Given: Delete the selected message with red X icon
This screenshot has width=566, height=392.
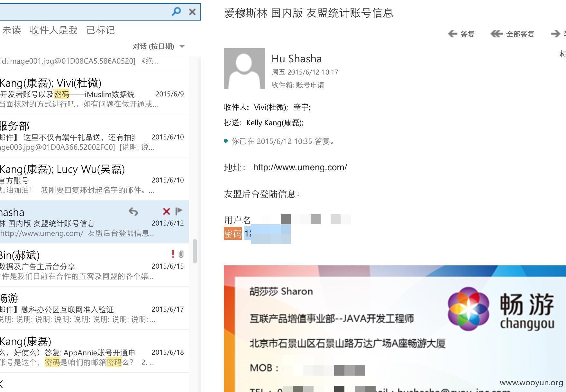Looking at the screenshot, I should 166,211.
